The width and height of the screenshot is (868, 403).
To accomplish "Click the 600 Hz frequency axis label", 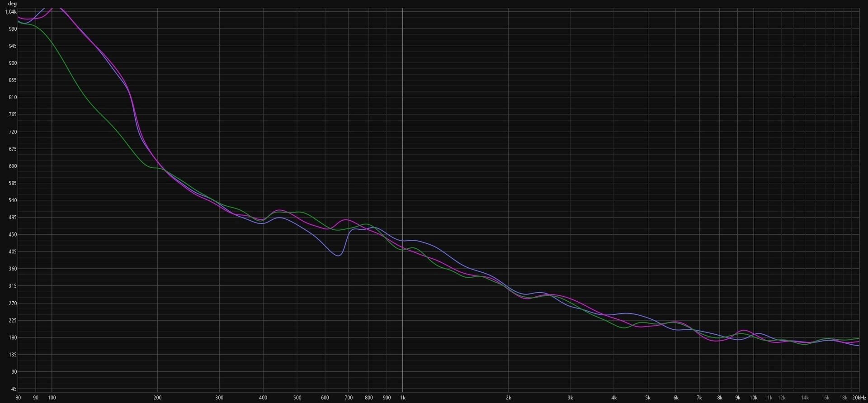I will coord(325,398).
